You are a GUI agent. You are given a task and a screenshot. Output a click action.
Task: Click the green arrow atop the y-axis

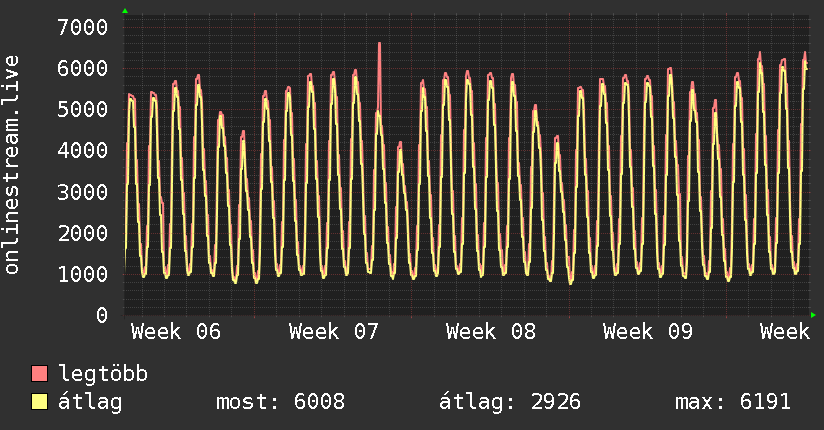[x=125, y=11]
